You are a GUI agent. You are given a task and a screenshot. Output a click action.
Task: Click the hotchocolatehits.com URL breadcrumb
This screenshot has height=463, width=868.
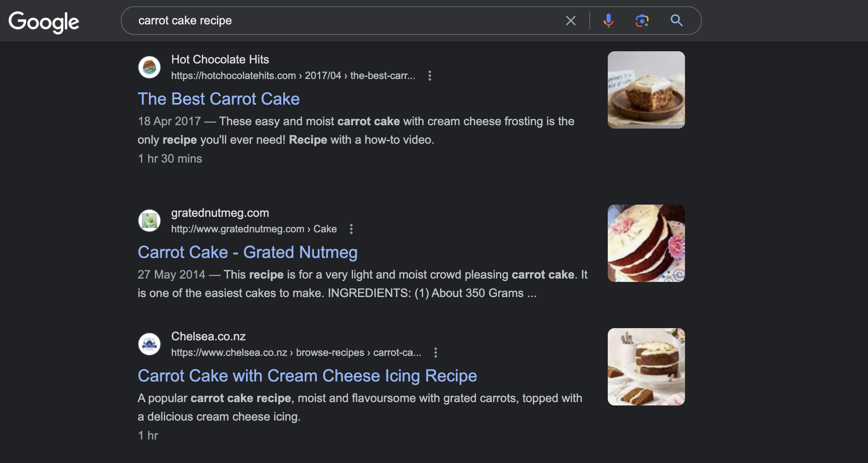[x=293, y=76]
